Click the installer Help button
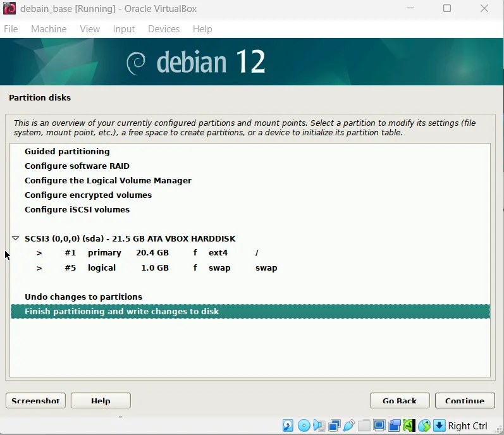 tap(101, 401)
